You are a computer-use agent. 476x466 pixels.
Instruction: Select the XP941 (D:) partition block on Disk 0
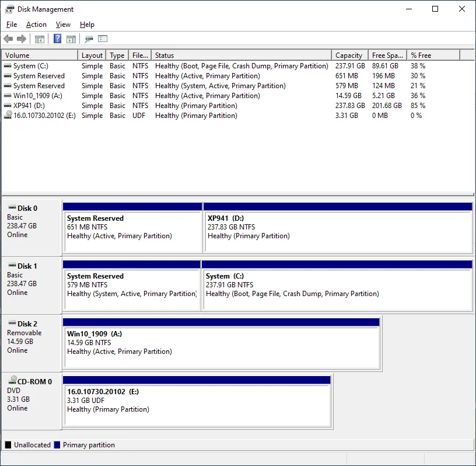click(x=338, y=228)
